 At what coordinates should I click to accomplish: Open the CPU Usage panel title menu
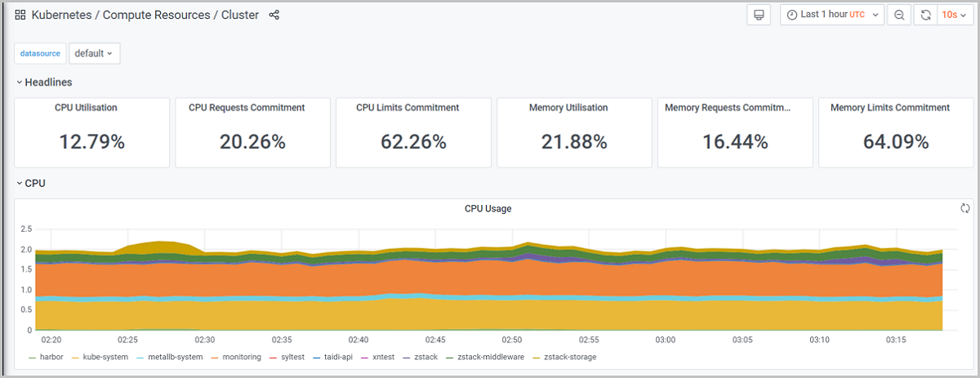pyautogui.click(x=488, y=208)
